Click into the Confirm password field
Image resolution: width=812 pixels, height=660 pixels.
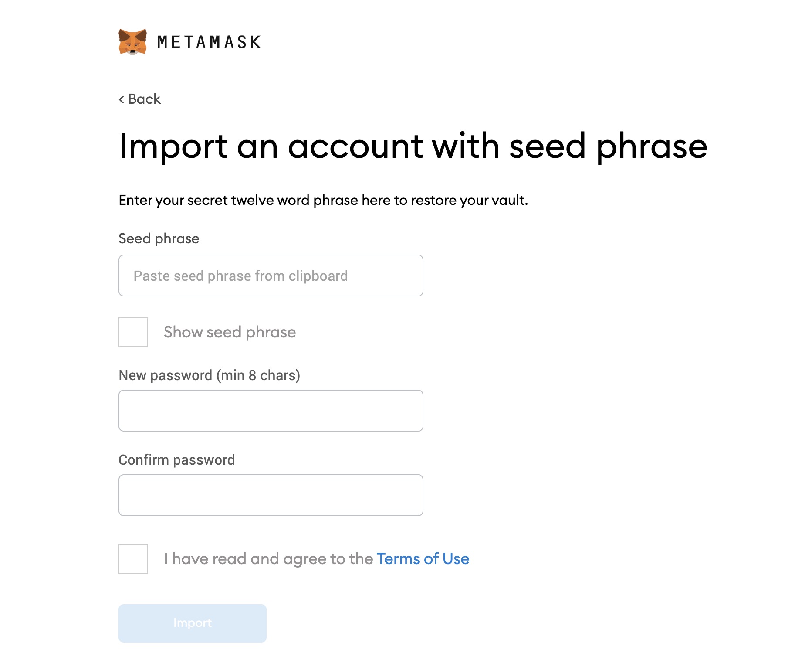point(271,495)
